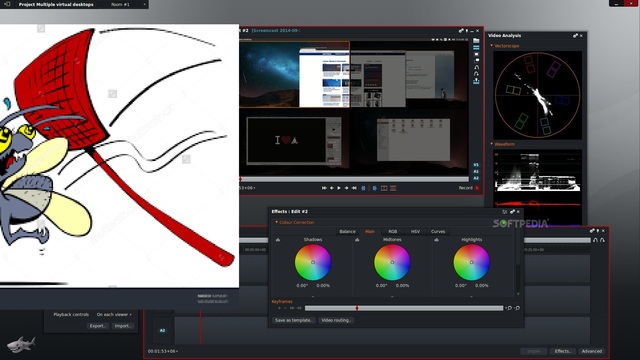
Task: Collapse the Vectorscope section
Action: (x=491, y=46)
